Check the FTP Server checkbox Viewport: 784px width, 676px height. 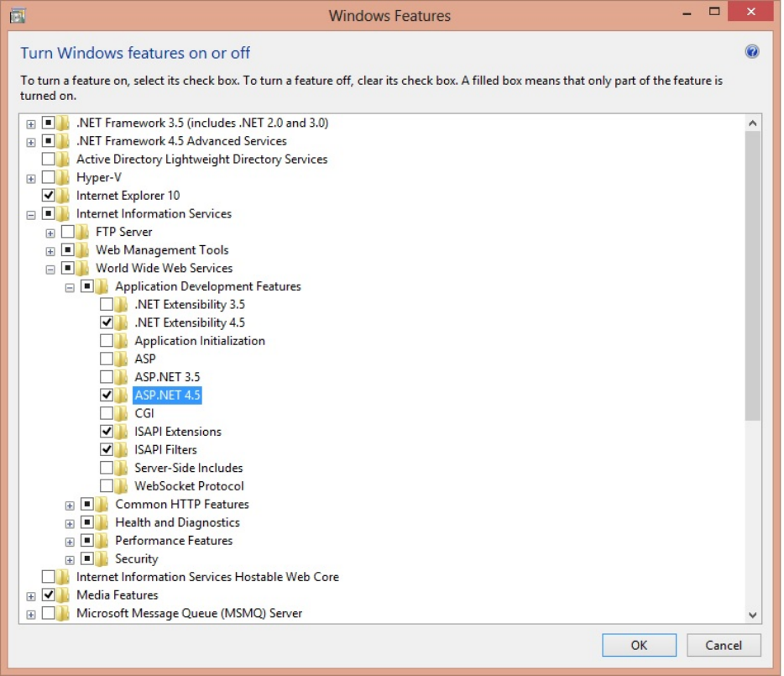[x=68, y=232]
